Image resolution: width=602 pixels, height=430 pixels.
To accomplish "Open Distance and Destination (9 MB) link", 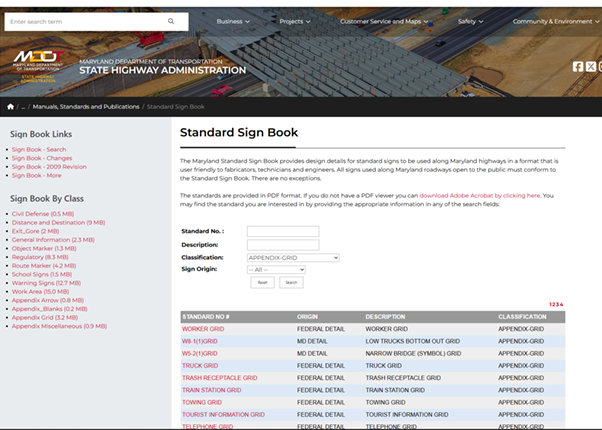I will coord(58,223).
